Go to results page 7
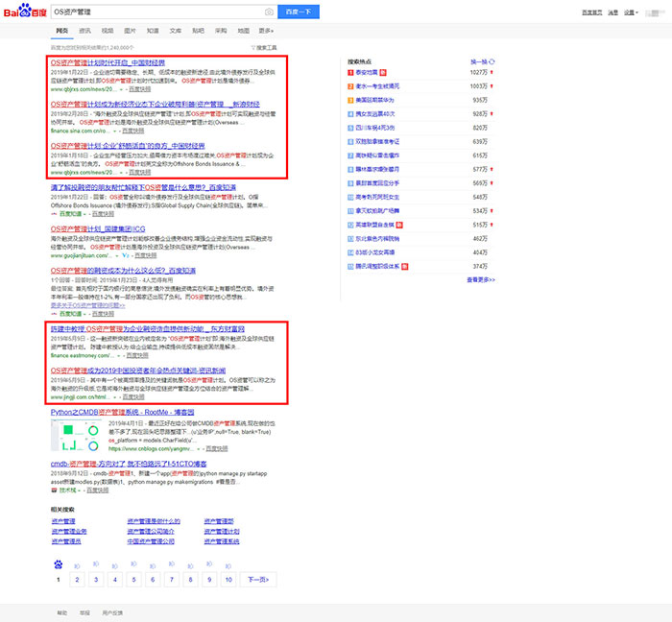Viewport: 672px width, 622px height. pyautogui.click(x=172, y=580)
